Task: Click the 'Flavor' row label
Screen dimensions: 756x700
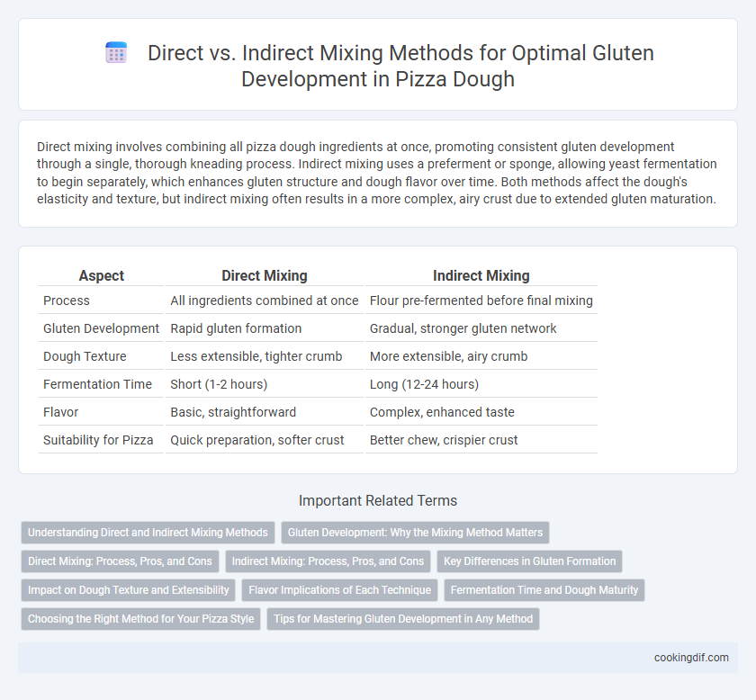Action: 61,412
